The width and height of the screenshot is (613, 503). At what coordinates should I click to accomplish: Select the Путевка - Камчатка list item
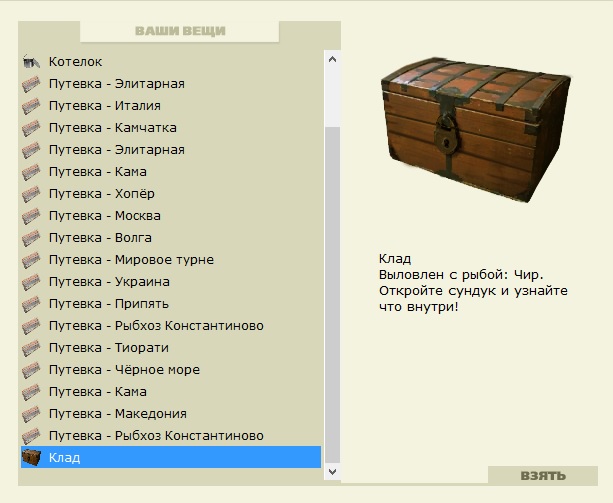pyautogui.click(x=171, y=128)
